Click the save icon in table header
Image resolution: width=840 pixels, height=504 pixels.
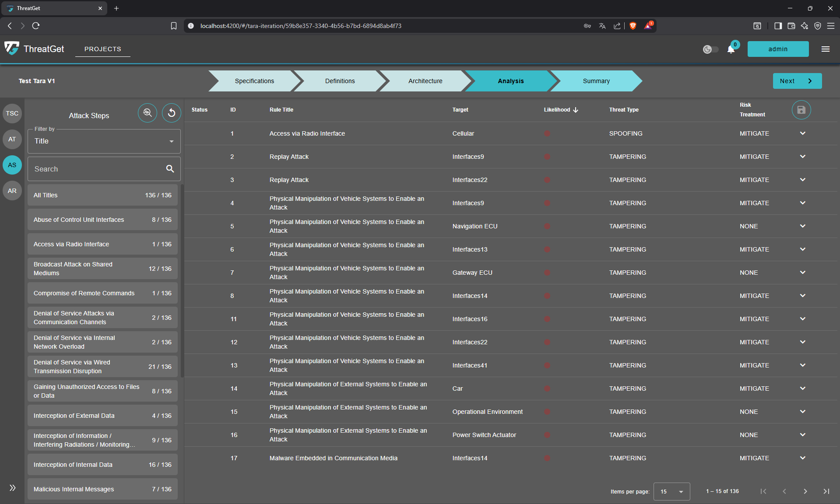pyautogui.click(x=801, y=110)
